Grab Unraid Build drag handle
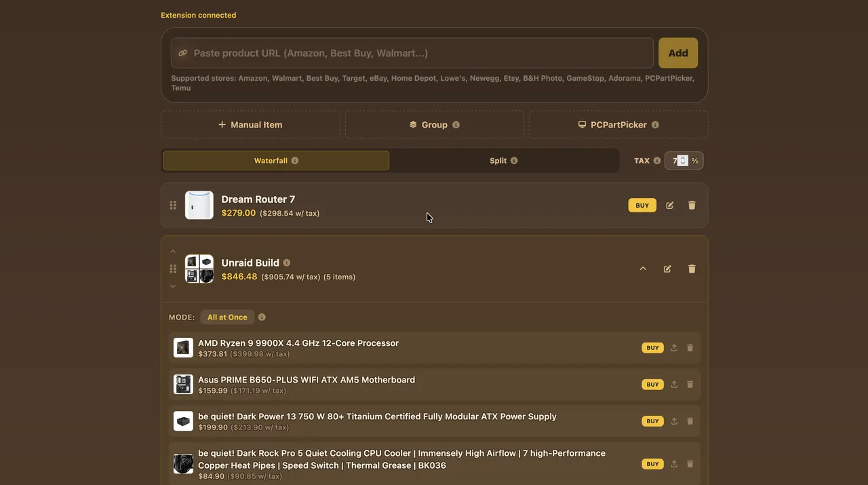The width and height of the screenshot is (868, 485). pos(173,269)
